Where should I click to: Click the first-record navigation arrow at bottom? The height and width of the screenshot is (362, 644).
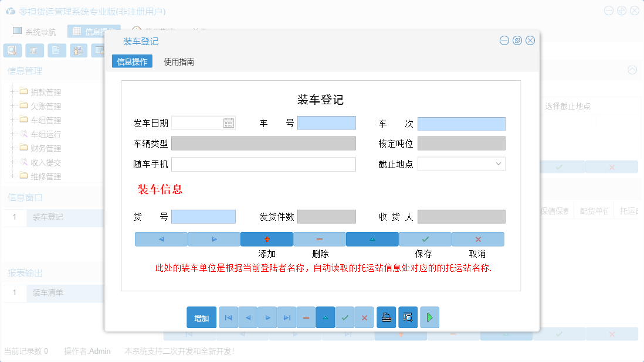pyautogui.click(x=228, y=317)
